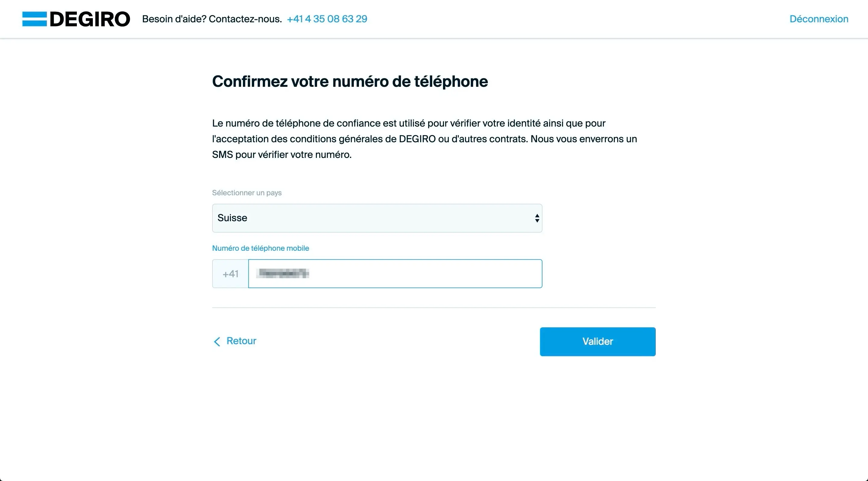Image resolution: width=868 pixels, height=481 pixels.
Task: Go back using the Retour link
Action: [x=241, y=341]
